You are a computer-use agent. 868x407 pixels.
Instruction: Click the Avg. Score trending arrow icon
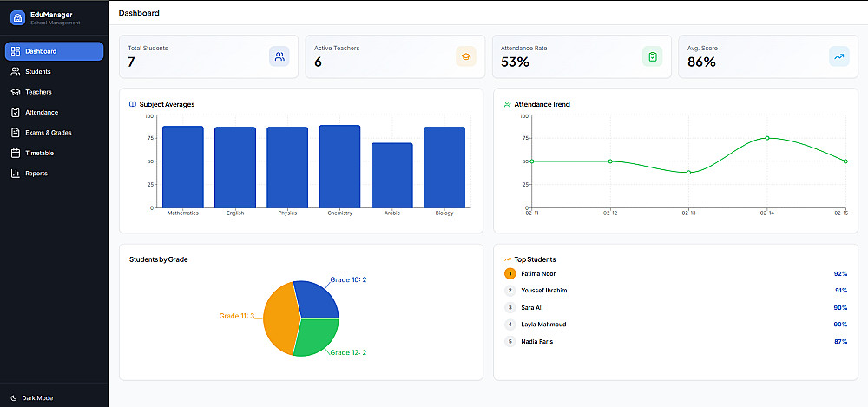839,56
